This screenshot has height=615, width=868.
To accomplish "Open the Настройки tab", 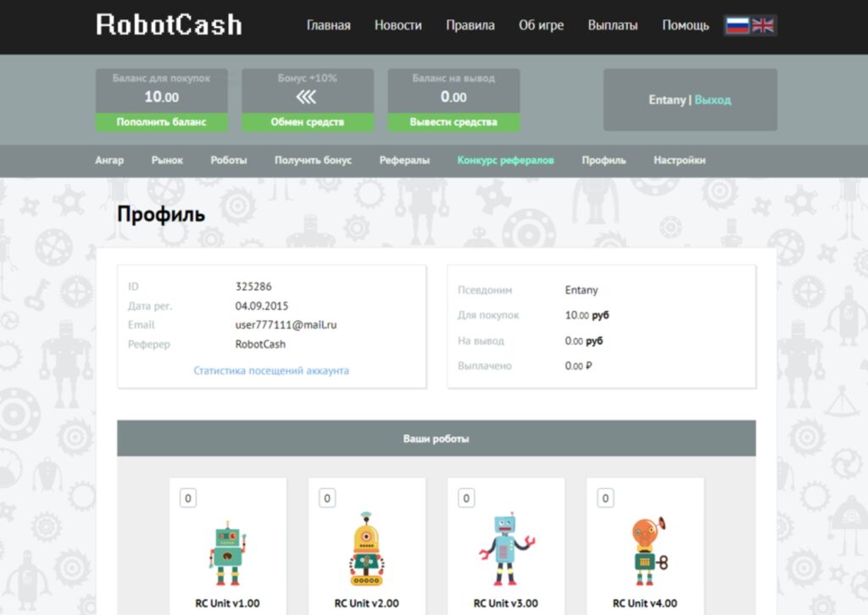I will coord(680,160).
